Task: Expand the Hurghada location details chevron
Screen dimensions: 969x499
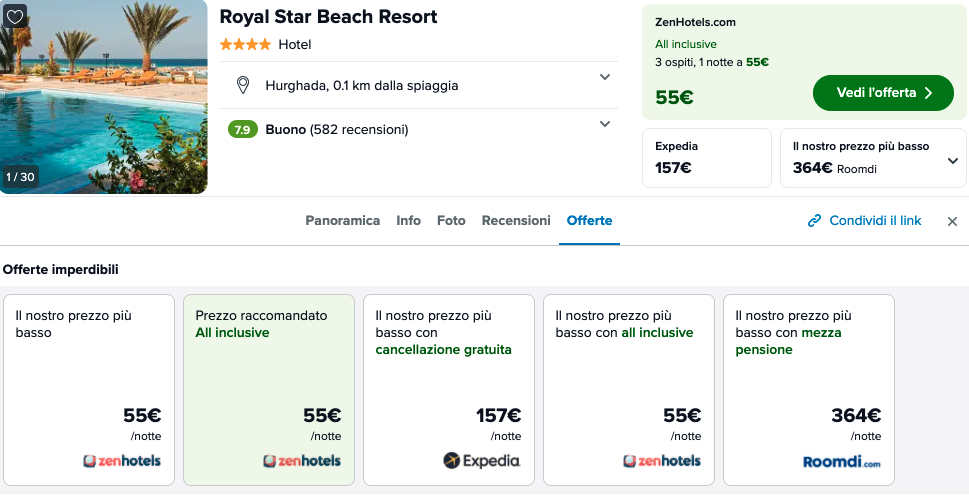Action: [x=605, y=77]
